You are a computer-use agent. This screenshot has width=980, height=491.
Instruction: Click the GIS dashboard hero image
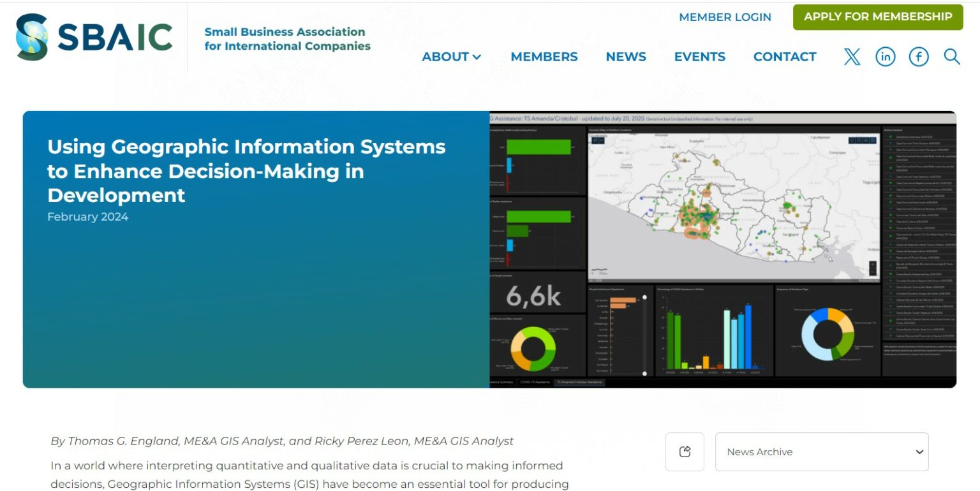coord(721,247)
